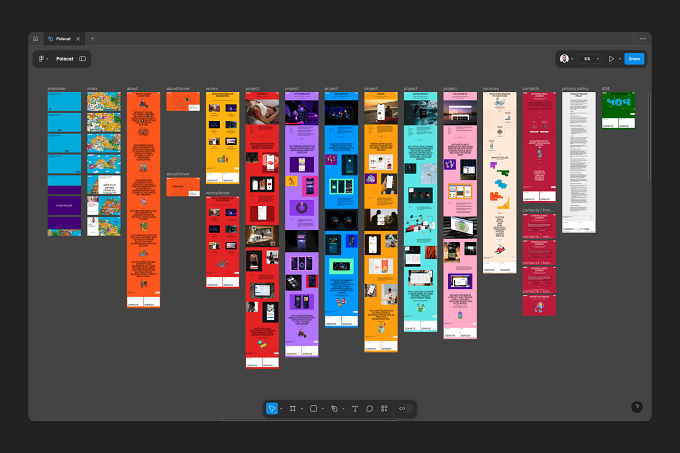Expand the shape tools dropdown arrow
Image resolution: width=680 pixels, height=453 pixels.
point(323,409)
